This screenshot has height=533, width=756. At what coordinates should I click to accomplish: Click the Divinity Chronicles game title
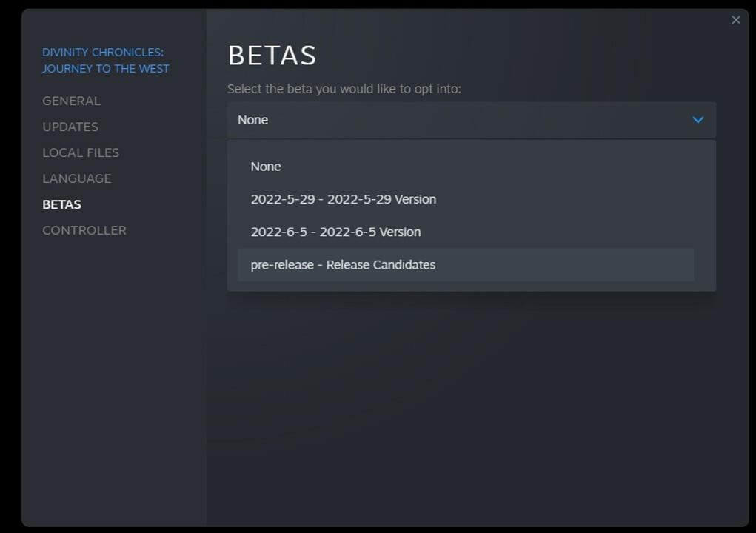103,52
